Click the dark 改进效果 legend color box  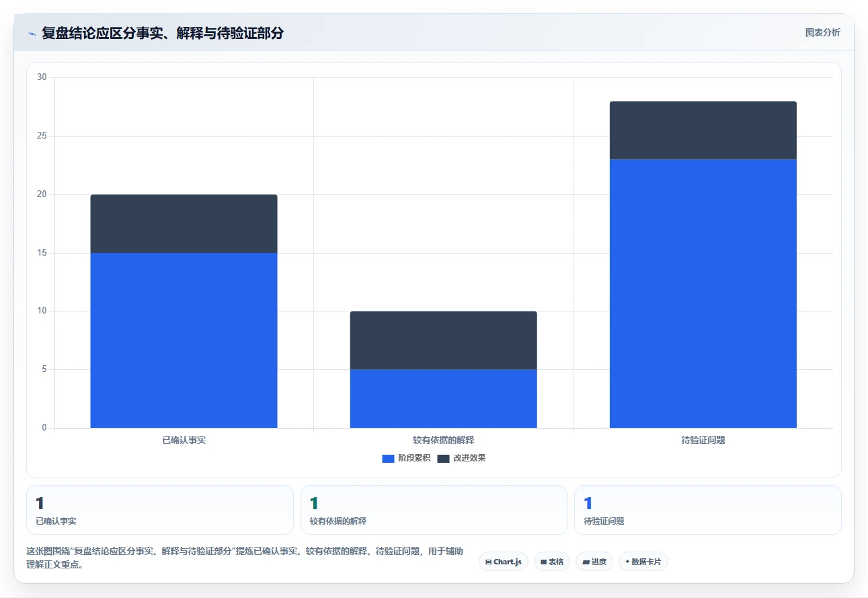tap(443, 458)
